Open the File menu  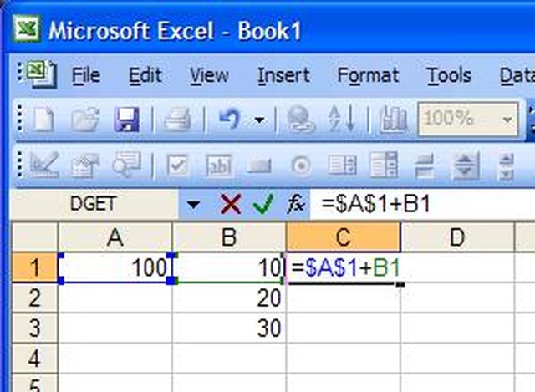[85, 75]
